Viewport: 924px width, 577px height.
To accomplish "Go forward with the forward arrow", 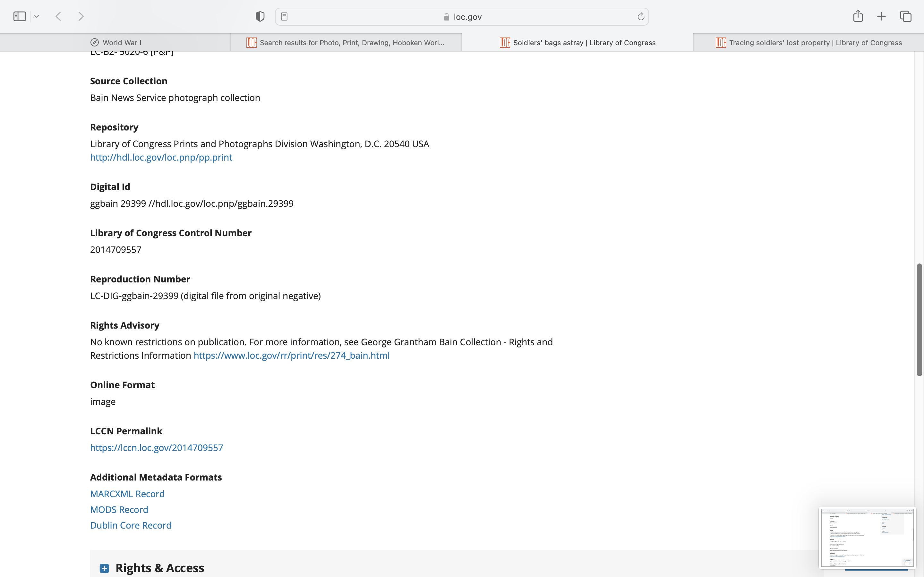I will [x=81, y=16].
